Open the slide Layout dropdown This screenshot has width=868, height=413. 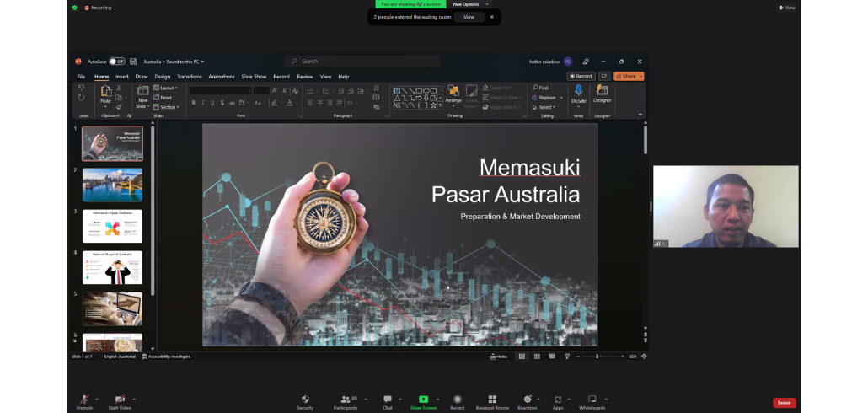(168, 88)
